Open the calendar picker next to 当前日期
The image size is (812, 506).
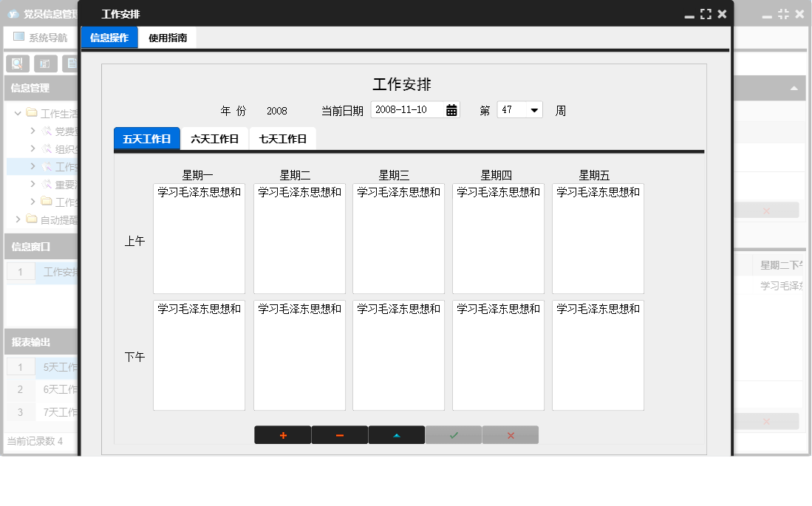(x=451, y=109)
